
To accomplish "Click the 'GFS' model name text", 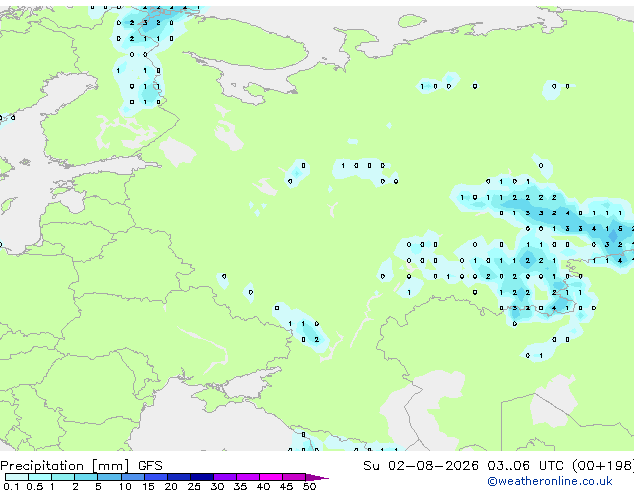I will pyautogui.click(x=150, y=466).
